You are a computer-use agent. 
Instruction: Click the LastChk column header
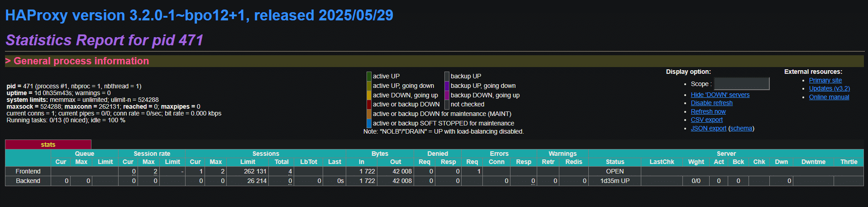662,162
